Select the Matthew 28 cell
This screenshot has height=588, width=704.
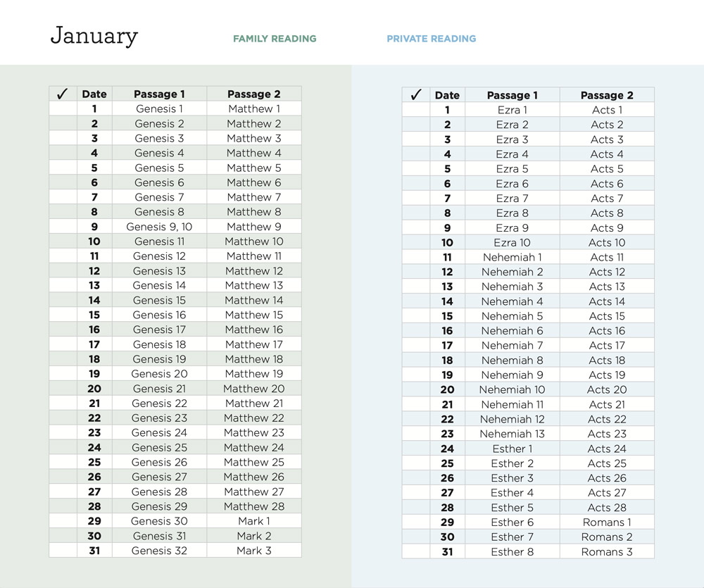[253, 506]
